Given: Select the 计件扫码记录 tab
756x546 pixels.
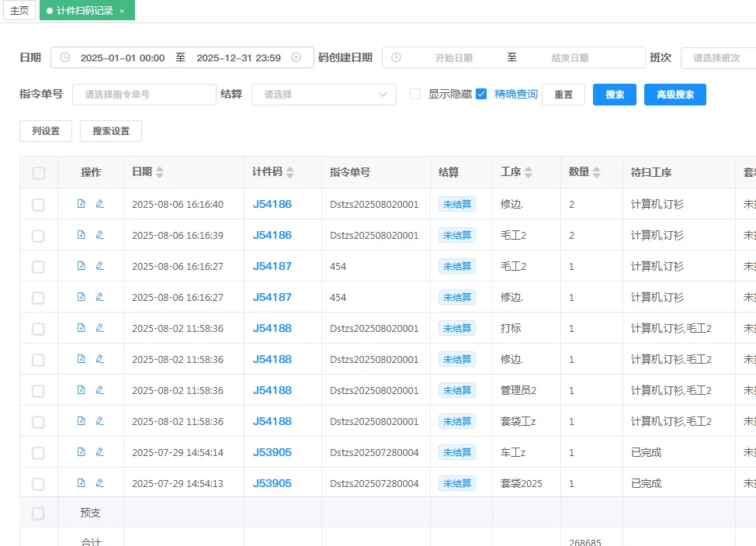Looking at the screenshot, I should (85, 11).
